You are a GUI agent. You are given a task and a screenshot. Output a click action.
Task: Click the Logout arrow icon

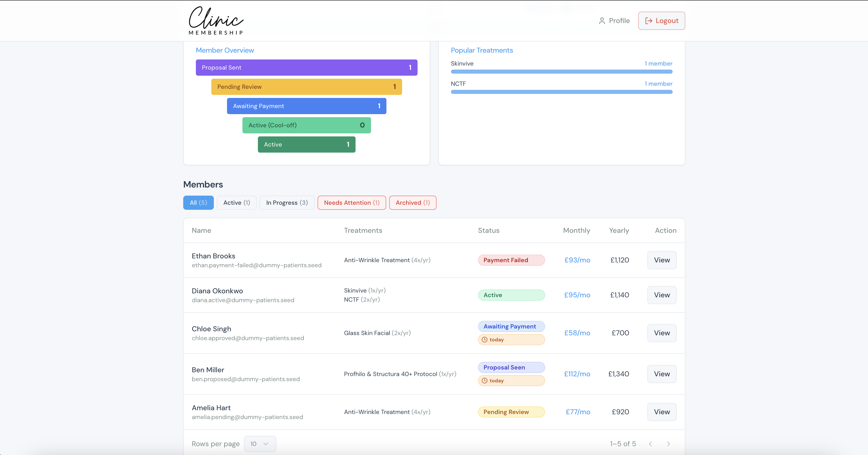tap(648, 21)
